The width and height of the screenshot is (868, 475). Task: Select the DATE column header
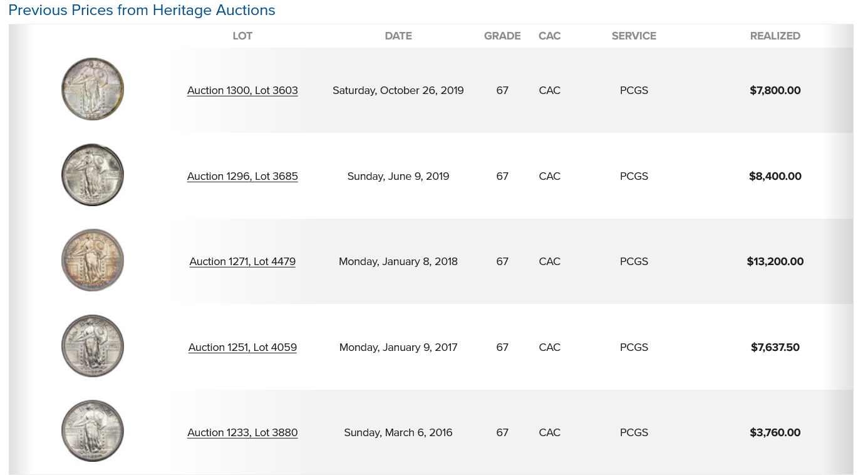coord(398,36)
